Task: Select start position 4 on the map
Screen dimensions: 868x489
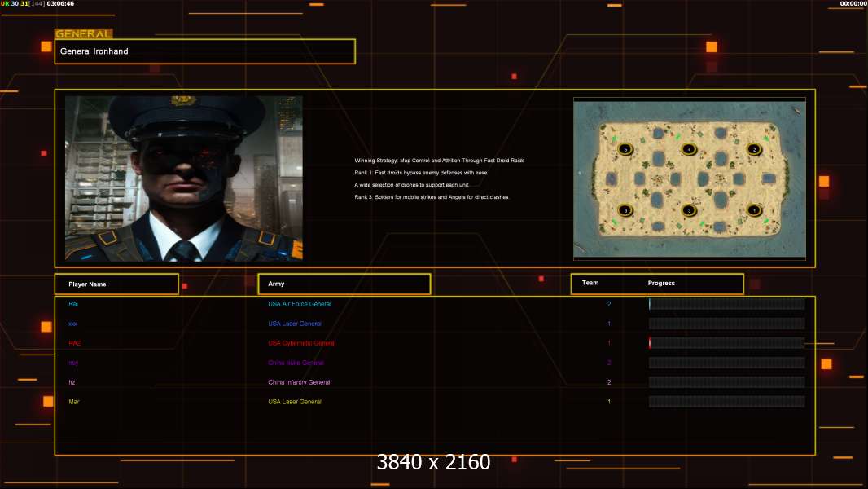Action: [x=689, y=149]
